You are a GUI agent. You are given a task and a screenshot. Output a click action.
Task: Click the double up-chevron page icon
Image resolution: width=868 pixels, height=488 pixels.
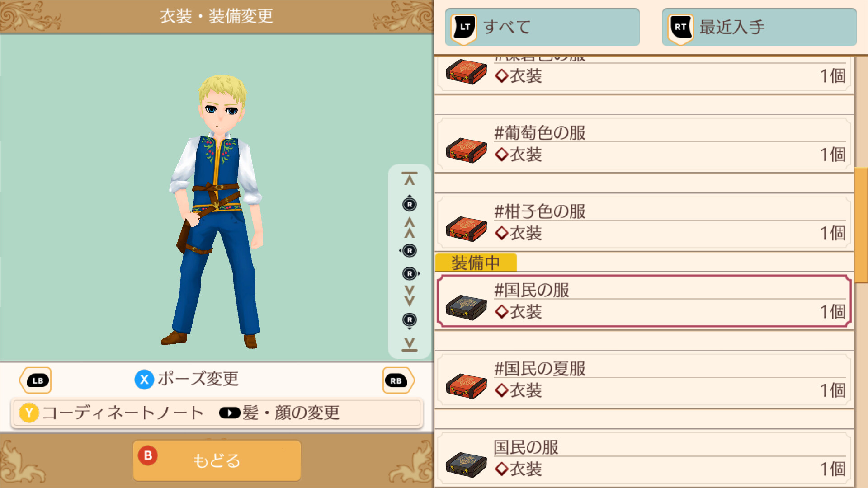pos(410,227)
